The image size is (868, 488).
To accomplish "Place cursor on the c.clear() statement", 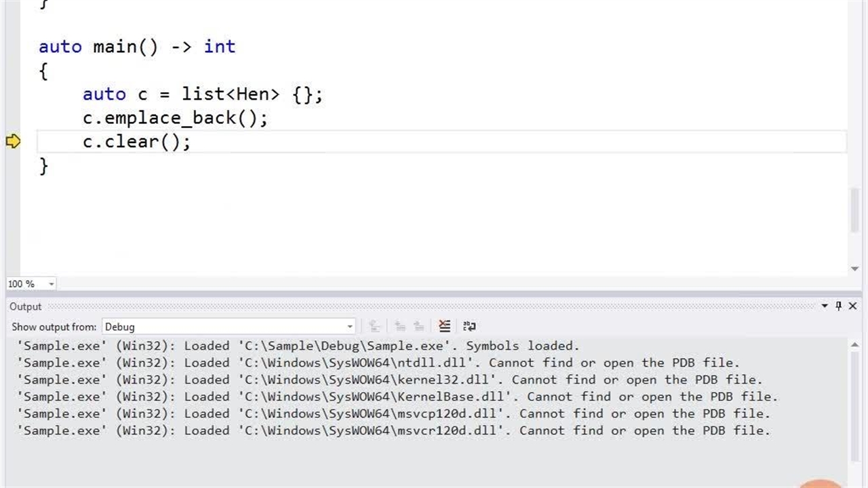I will point(136,142).
